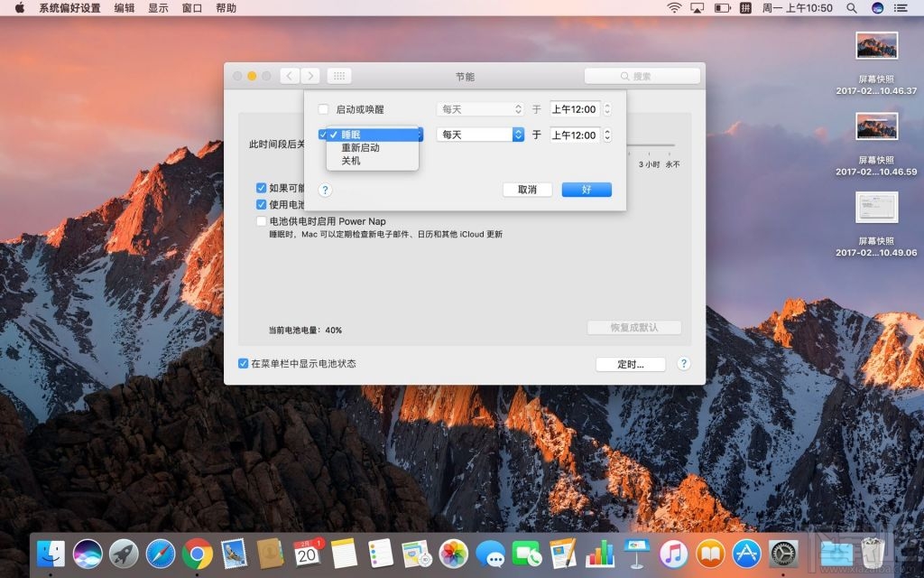Screen dimensions: 924x578
Task: Open the help question mark in the schedule dialog
Action: [325, 190]
